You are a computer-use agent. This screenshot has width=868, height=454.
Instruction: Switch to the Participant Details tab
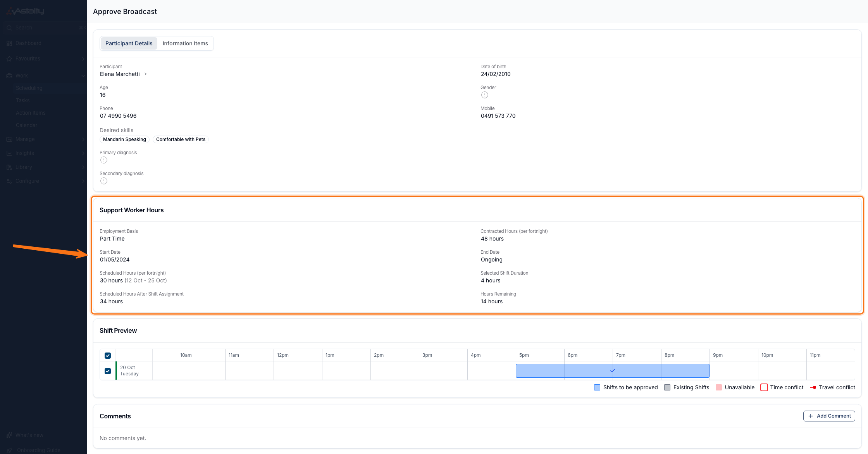coord(129,43)
